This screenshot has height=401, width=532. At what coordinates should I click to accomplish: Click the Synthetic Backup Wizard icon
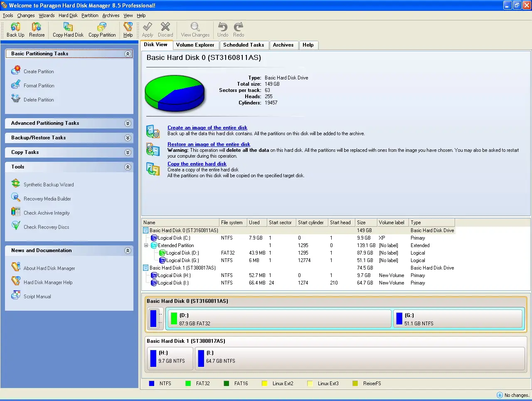click(16, 184)
